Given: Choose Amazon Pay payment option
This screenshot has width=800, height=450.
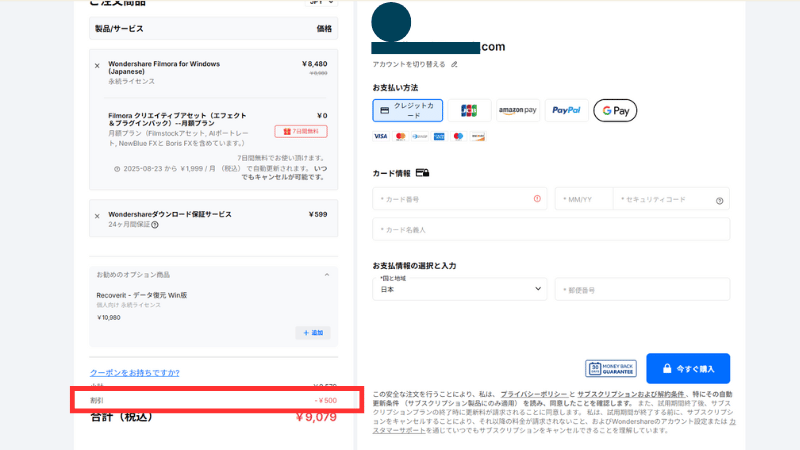Looking at the screenshot, I should (518, 110).
